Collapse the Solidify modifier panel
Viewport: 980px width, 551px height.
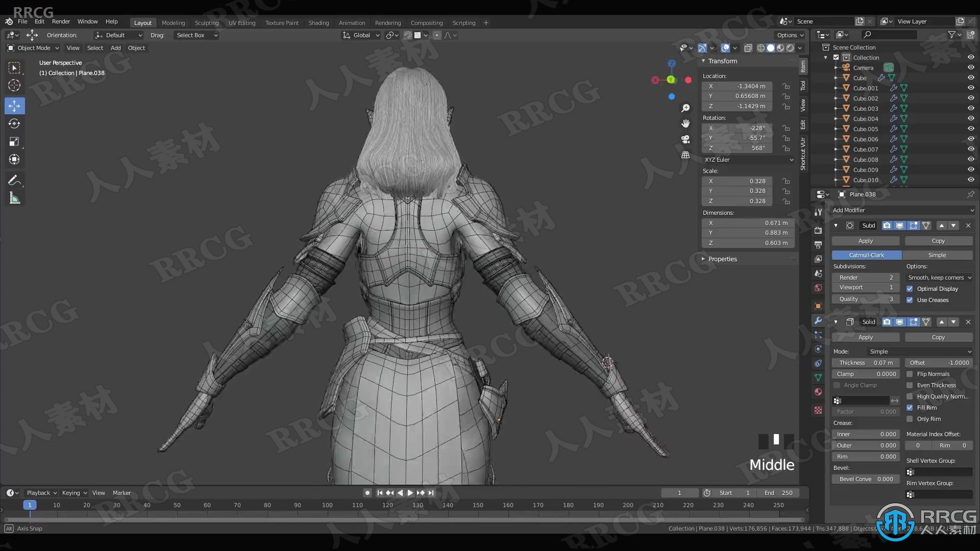click(836, 322)
